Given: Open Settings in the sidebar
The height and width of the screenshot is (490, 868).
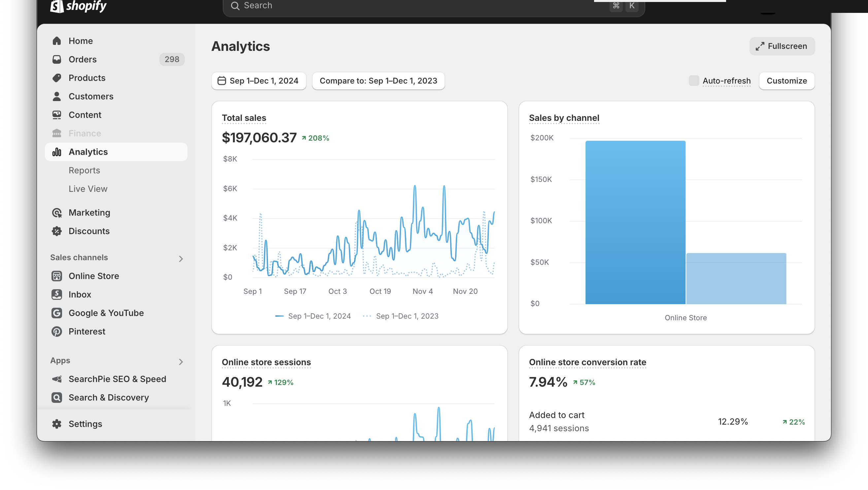Looking at the screenshot, I should click(116, 424).
